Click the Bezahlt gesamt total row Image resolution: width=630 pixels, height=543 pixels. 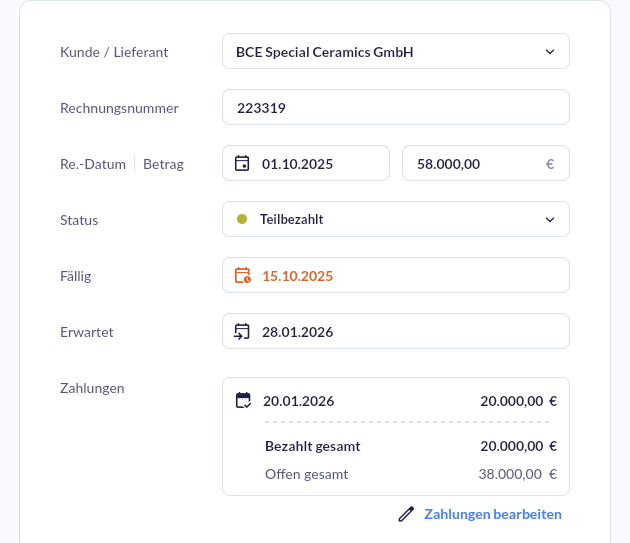(410, 446)
